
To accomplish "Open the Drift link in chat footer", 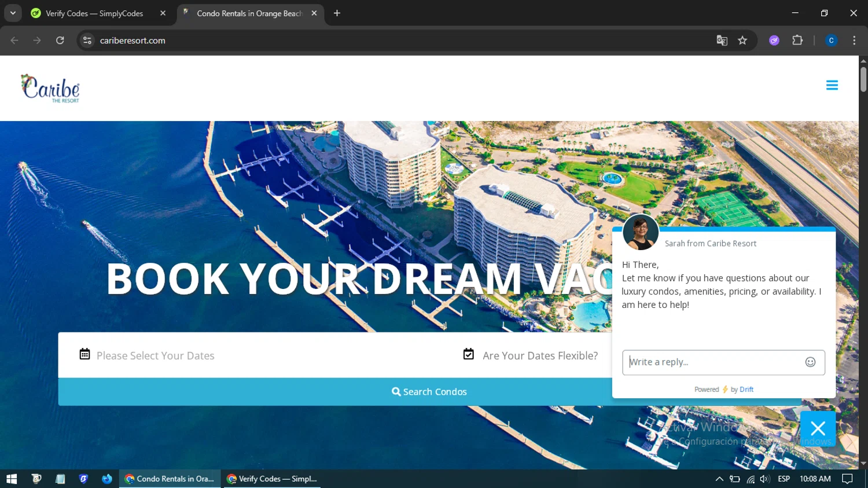I will tap(746, 390).
